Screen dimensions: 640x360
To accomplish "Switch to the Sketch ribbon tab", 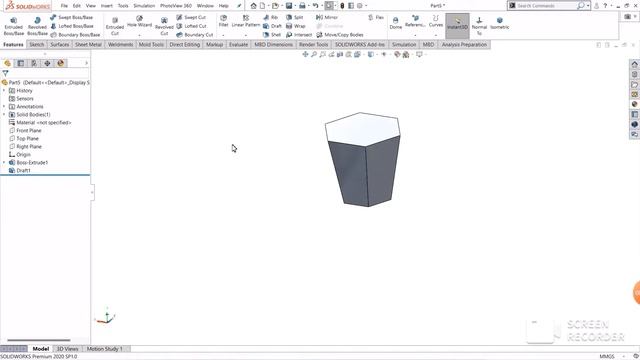I will (x=37, y=44).
